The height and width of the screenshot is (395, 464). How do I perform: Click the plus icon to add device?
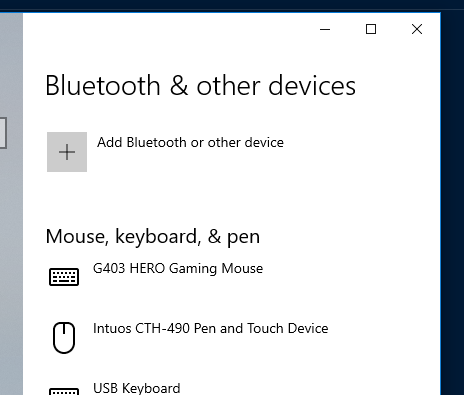point(67,152)
